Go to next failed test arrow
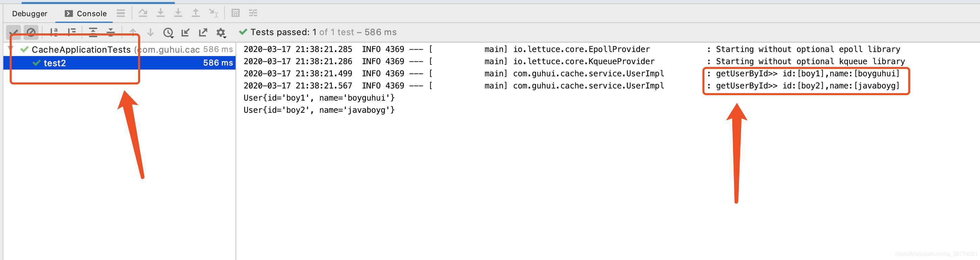980x260 pixels. pos(150,32)
